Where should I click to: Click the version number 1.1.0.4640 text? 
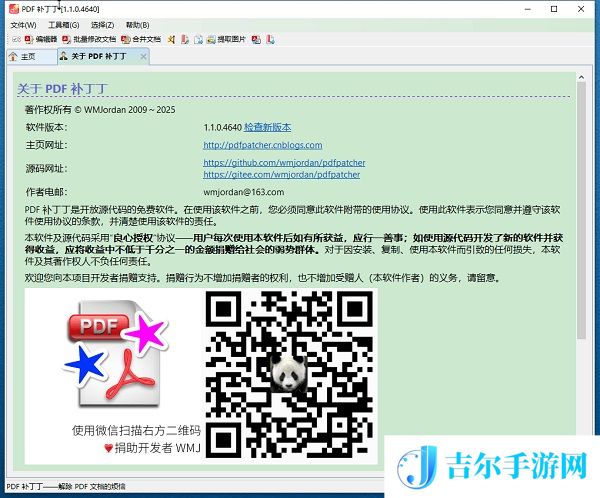point(222,127)
